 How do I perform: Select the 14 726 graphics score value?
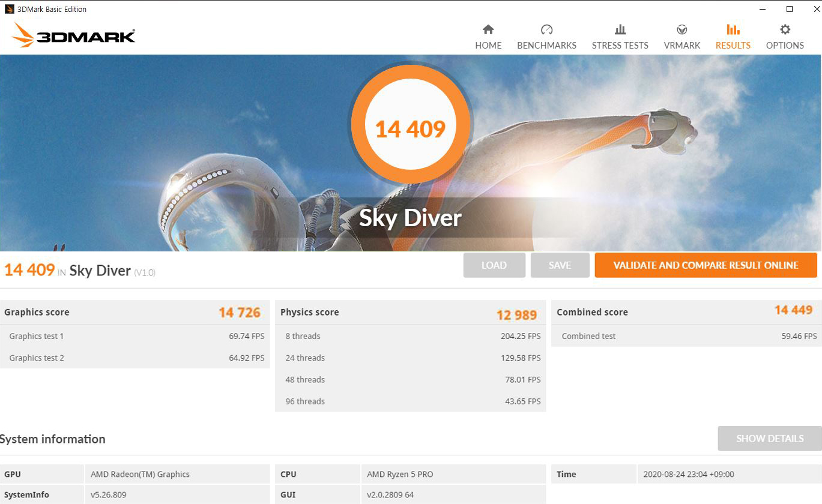click(240, 312)
